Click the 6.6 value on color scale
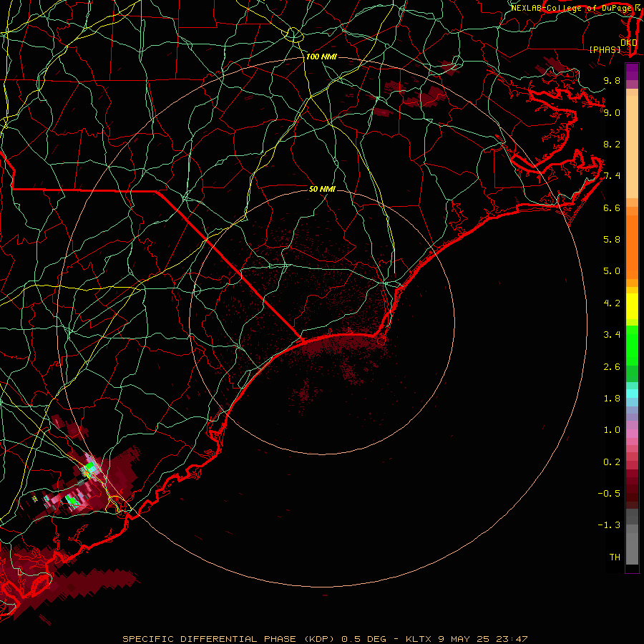This screenshot has height=644, width=644. (612, 208)
